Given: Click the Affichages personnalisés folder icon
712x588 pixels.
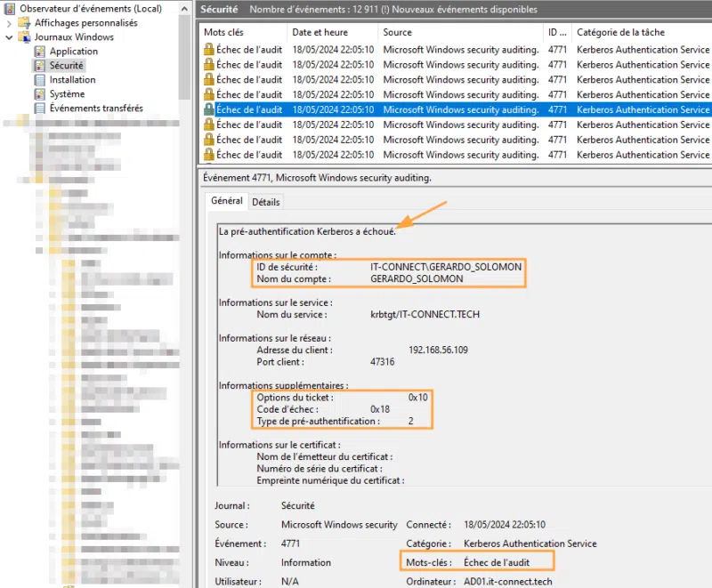Looking at the screenshot, I should click(x=25, y=23).
